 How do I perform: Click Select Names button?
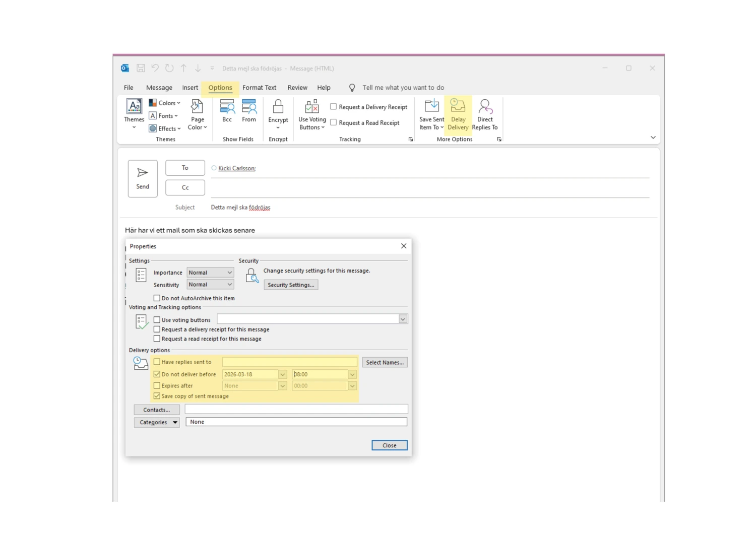385,362
